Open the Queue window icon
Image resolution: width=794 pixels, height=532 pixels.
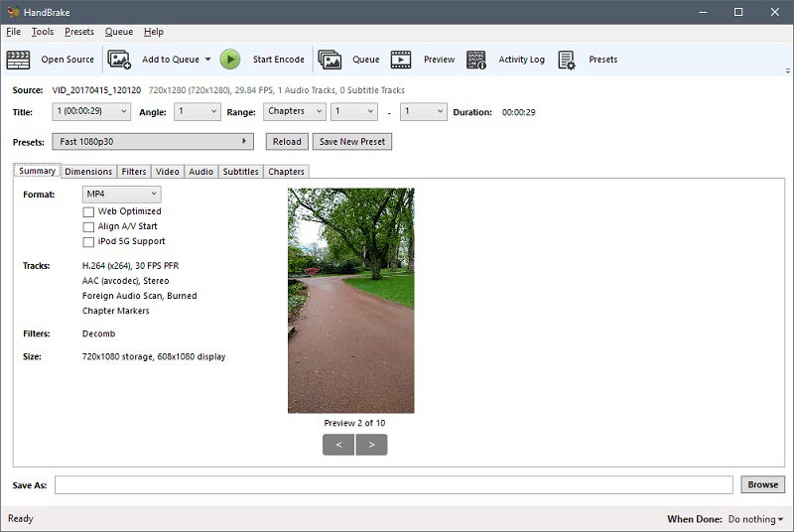coord(330,60)
